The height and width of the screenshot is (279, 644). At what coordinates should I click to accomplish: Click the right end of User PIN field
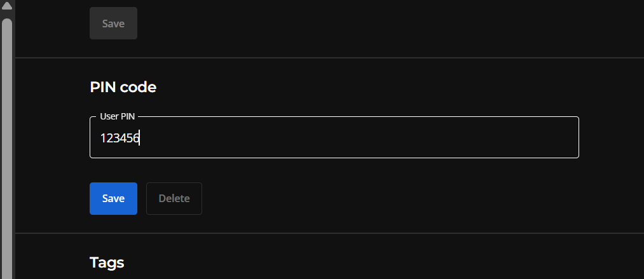[569, 137]
